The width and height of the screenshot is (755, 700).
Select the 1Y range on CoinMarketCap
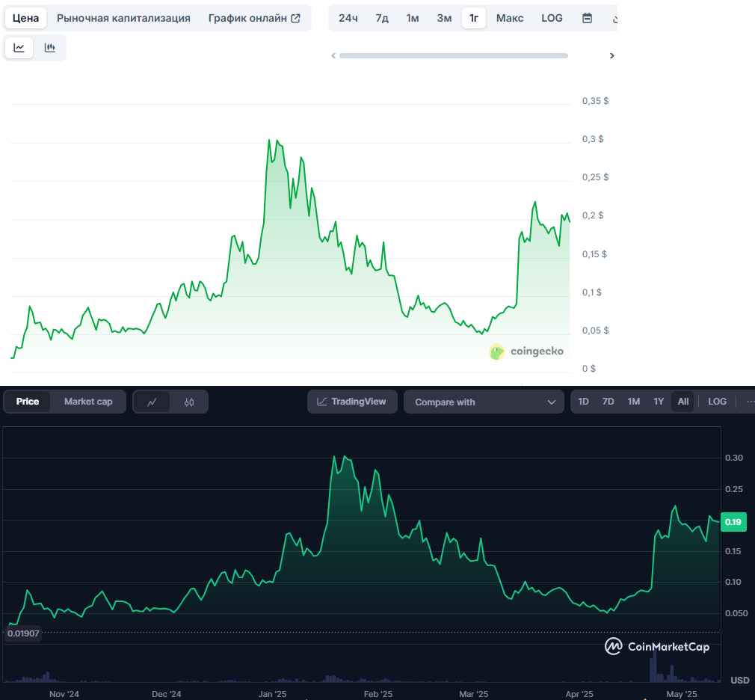pyautogui.click(x=659, y=401)
